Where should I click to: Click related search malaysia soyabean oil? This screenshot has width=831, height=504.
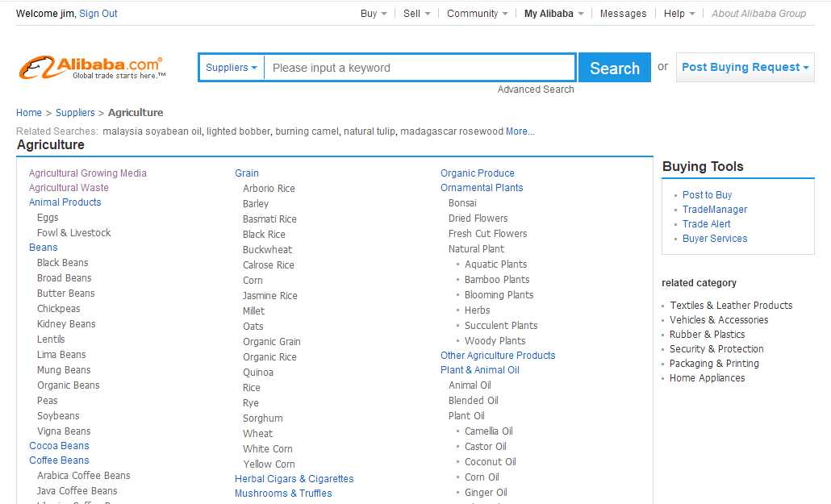pyautogui.click(x=152, y=131)
